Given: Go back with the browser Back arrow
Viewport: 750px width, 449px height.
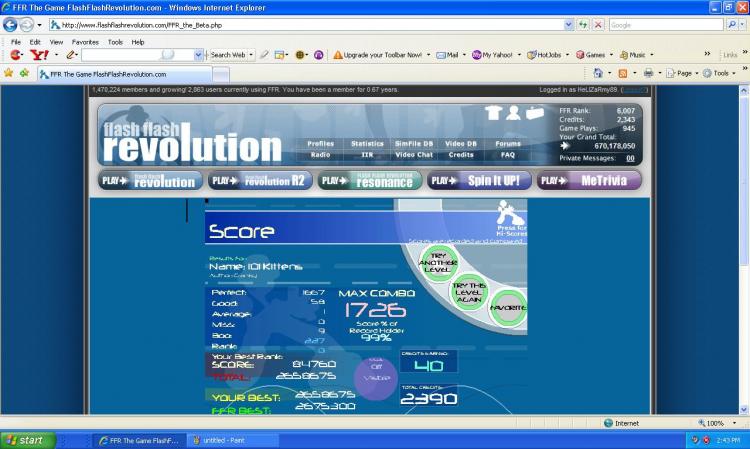Looking at the screenshot, I should point(10,25).
